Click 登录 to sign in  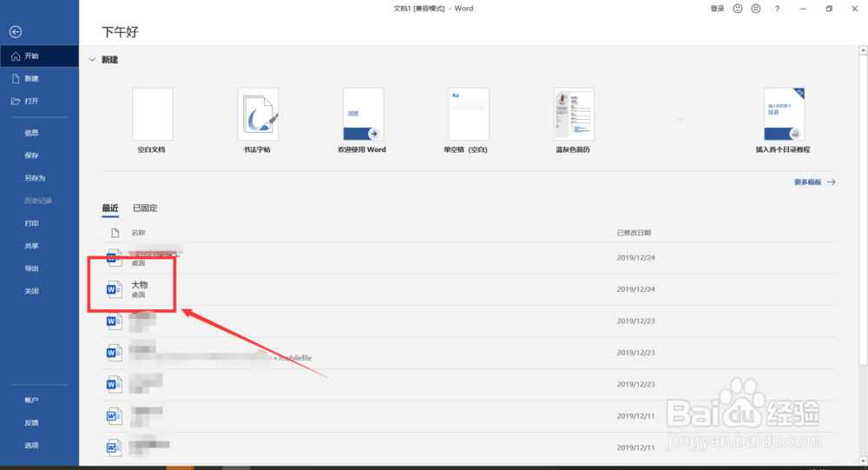coord(718,9)
